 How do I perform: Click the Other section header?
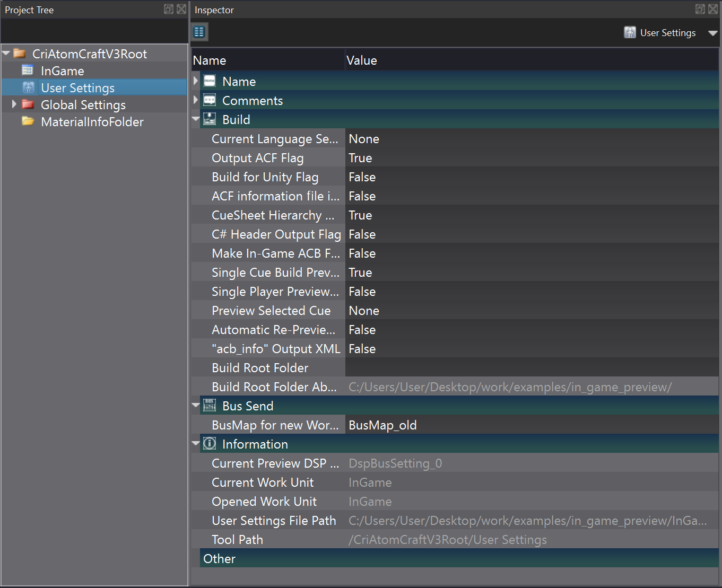point(459,558)
